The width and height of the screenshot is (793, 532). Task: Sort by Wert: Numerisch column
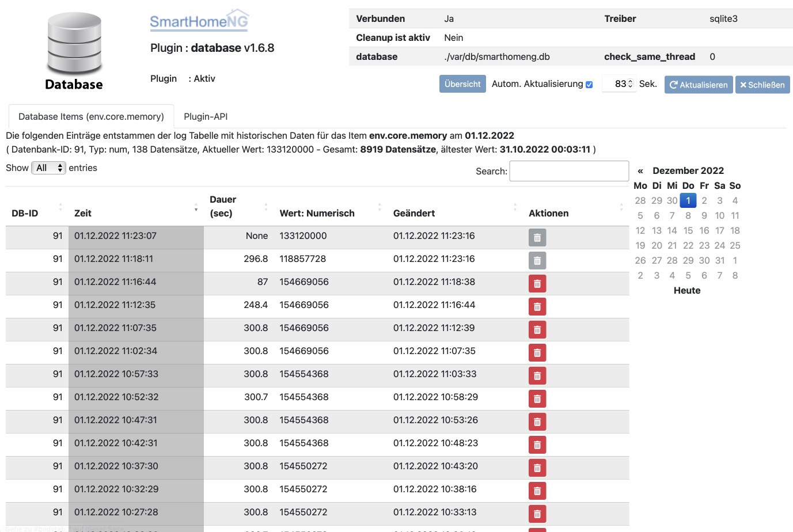pos(331,207)
